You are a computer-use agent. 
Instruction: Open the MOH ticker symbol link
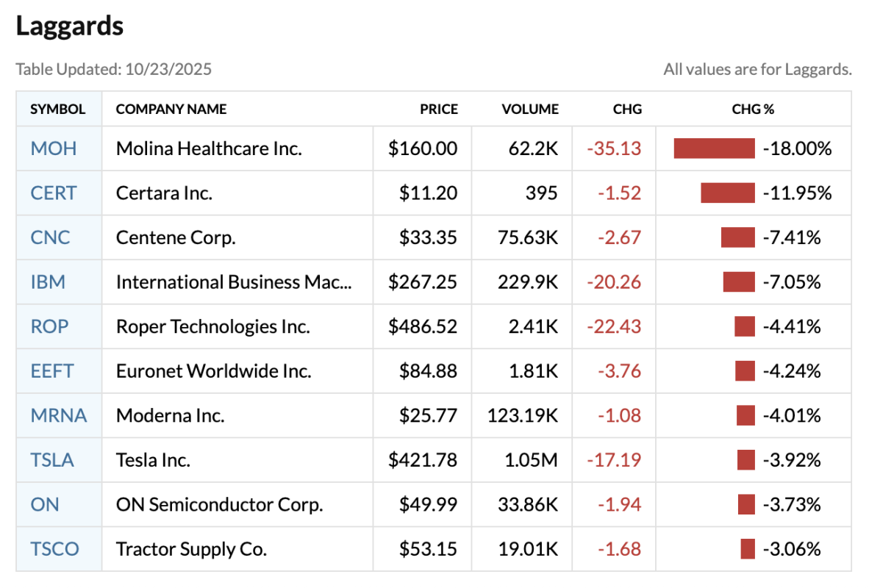pyautogui.click(x=53, y=148)
